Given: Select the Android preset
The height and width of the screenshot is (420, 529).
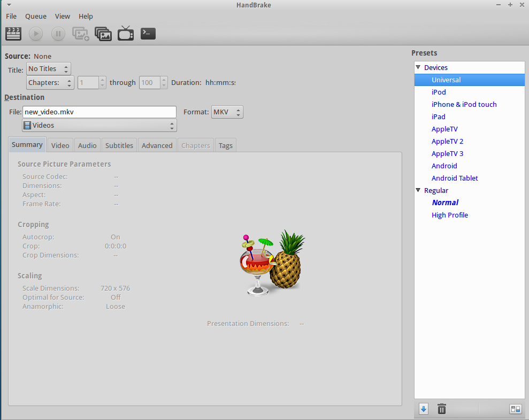Looking at the screenshot, I should point(469,166).
